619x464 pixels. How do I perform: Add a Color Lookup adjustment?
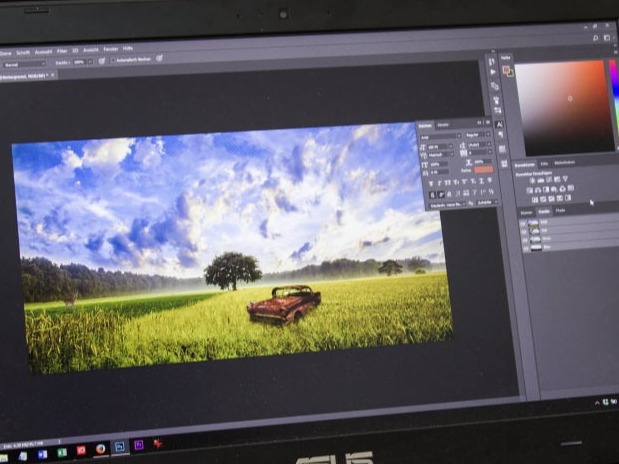point(571,188)
